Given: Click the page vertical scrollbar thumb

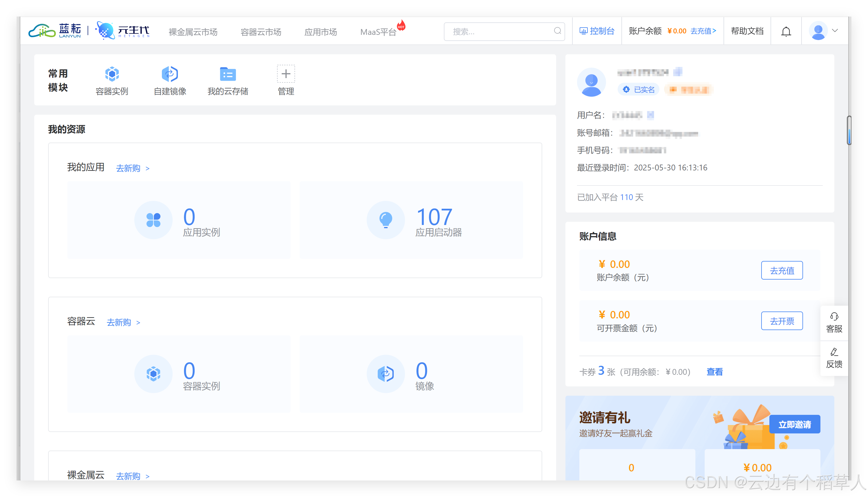Looking at the screenshot, I should [x=849, y=130].
